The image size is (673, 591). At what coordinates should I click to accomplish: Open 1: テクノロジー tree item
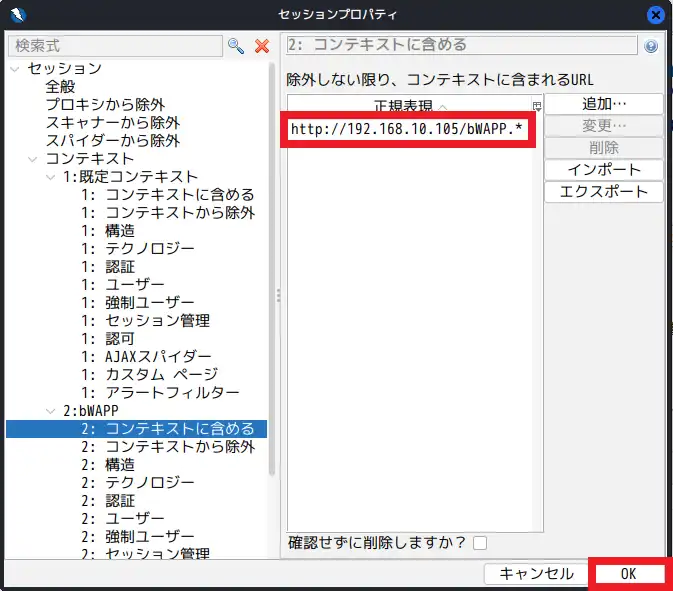(138, 249)
